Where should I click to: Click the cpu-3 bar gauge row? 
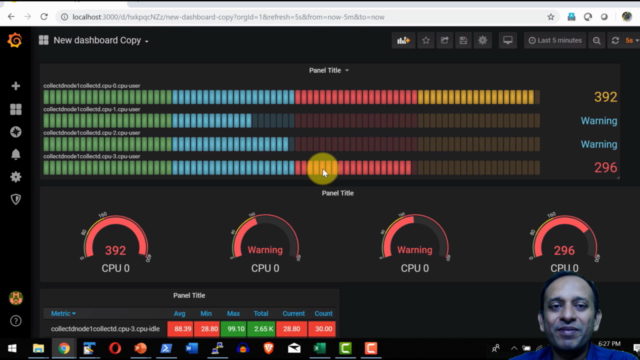(x=291, y=168)
